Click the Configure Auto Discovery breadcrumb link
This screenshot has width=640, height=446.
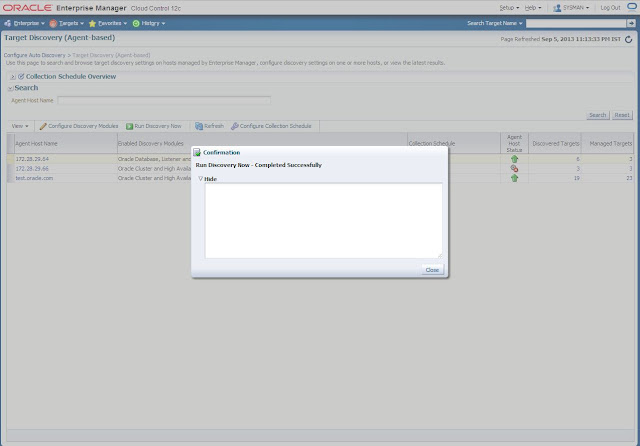(35, 55)
